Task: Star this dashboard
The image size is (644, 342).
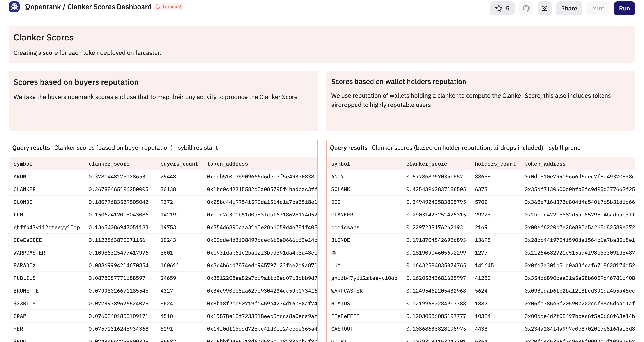Action: click(502, 8)
